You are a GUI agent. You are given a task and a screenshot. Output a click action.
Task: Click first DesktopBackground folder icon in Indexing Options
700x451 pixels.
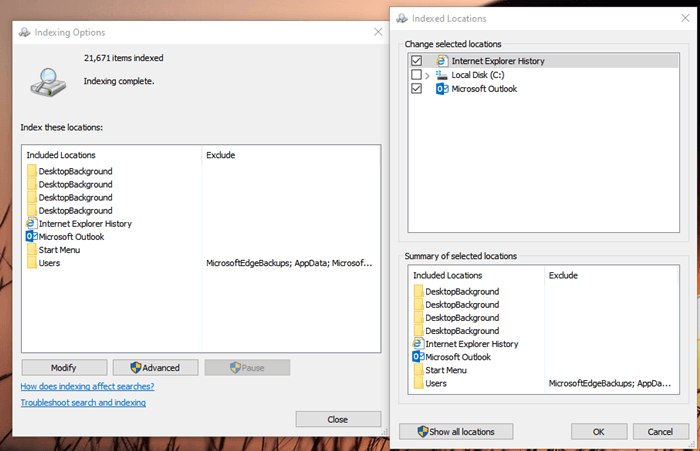(x=32, y=171)
